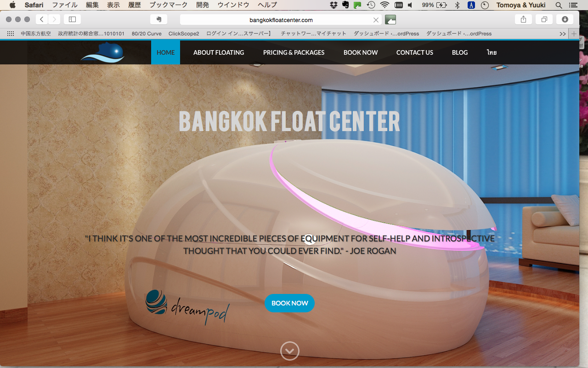Click the bangkokfloatcenter.com address field

click(281, 20)
